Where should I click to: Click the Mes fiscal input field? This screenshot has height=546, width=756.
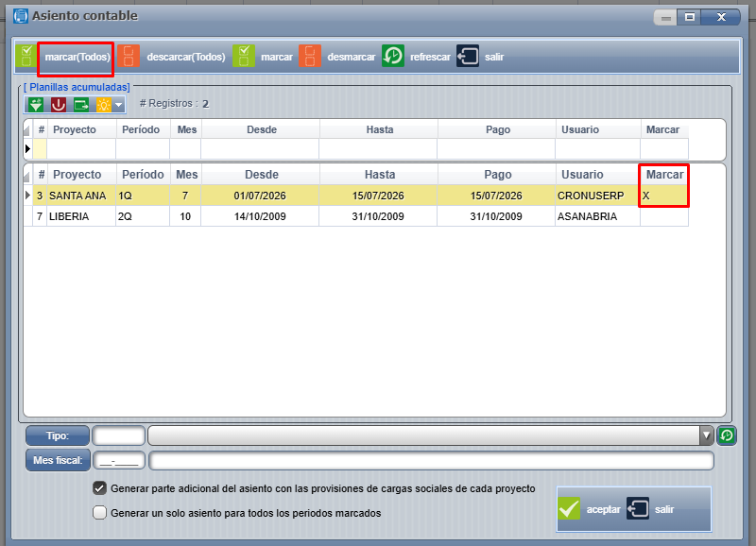tap(119, 461)
